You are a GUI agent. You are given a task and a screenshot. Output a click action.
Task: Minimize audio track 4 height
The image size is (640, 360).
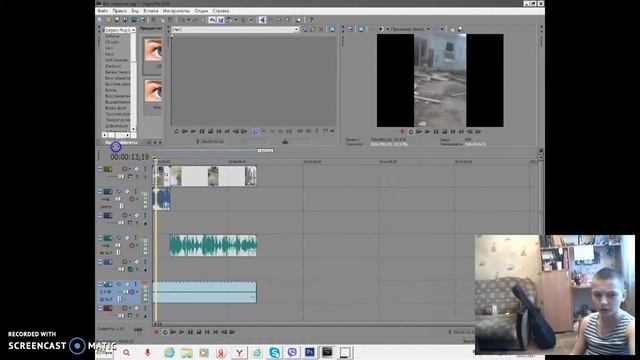(x=100, y=238)
